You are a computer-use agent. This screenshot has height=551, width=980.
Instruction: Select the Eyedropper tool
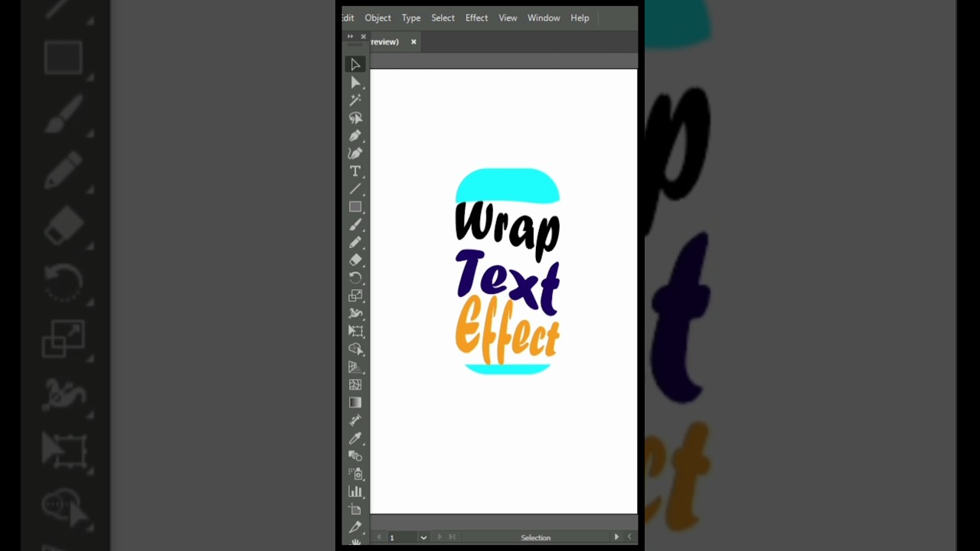click(355, 438)
